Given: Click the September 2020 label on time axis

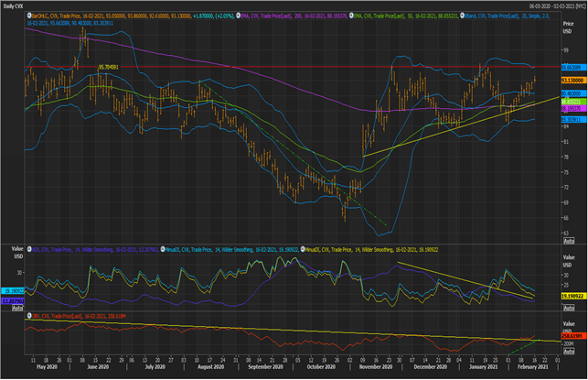Looking at the screenshot, I should (x=265, y=367).
